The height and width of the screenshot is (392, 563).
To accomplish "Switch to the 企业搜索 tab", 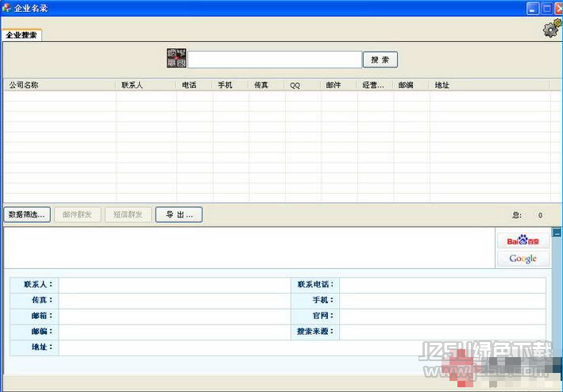I will pos(22,35).
